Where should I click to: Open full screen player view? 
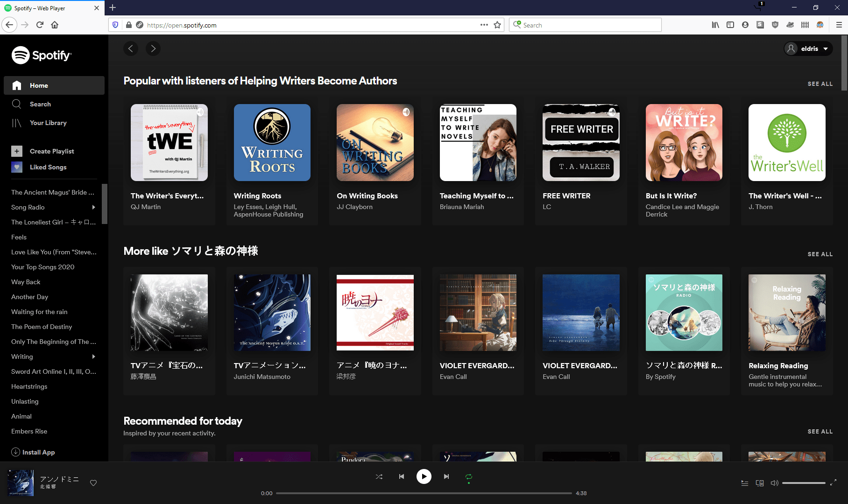click(833, 483)
